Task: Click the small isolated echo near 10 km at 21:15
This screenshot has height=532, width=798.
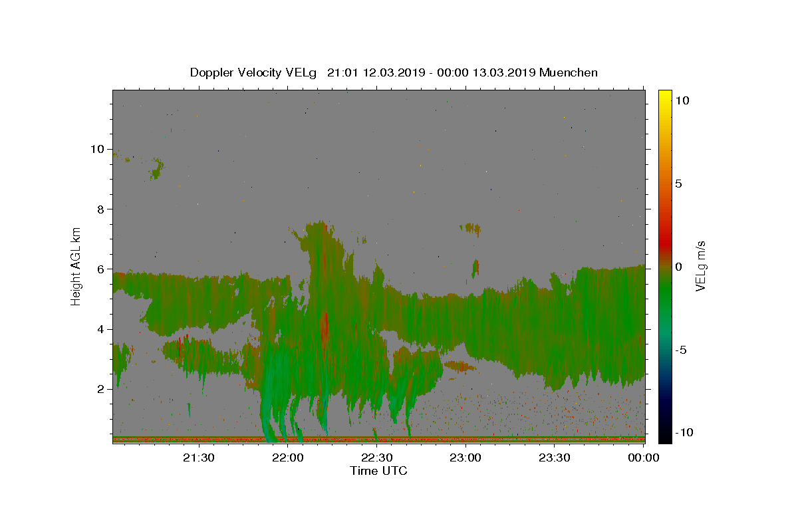Action: (x=156, y=170)
